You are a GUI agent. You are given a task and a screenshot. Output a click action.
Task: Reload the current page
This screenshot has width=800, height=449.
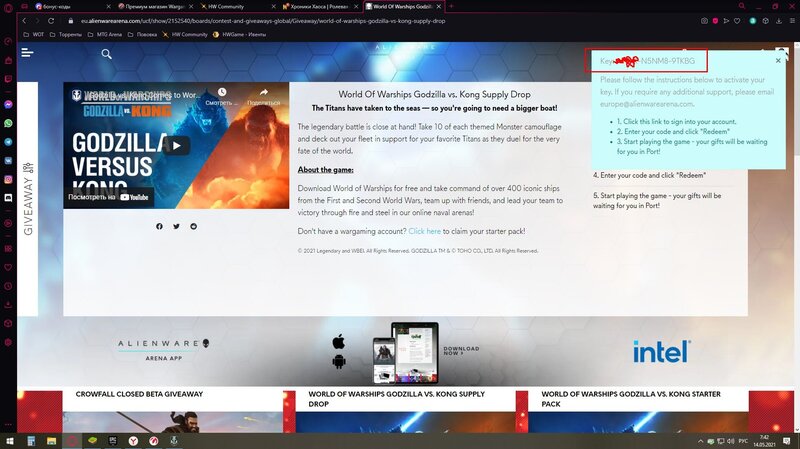point(51,21)
